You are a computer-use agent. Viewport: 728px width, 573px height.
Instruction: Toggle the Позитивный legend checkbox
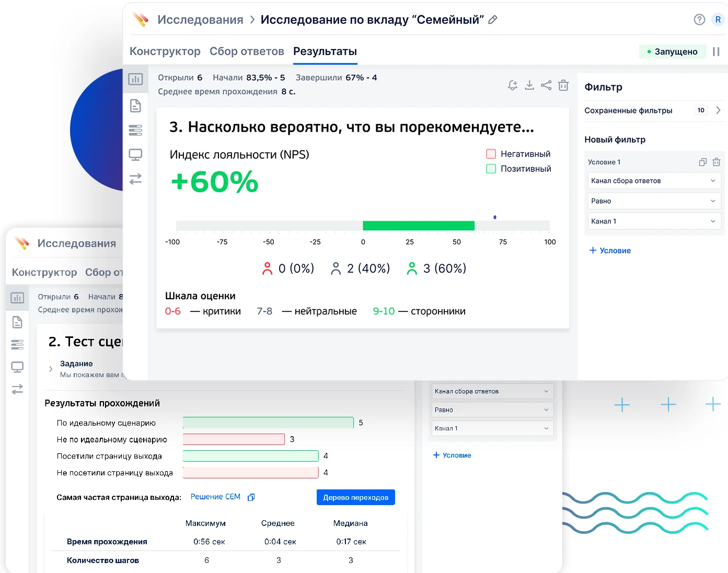491,169
